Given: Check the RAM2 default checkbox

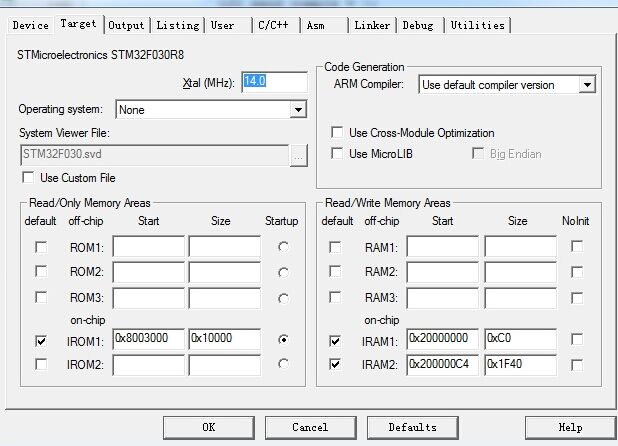Looking at the screenshot, I should point(335,271).
